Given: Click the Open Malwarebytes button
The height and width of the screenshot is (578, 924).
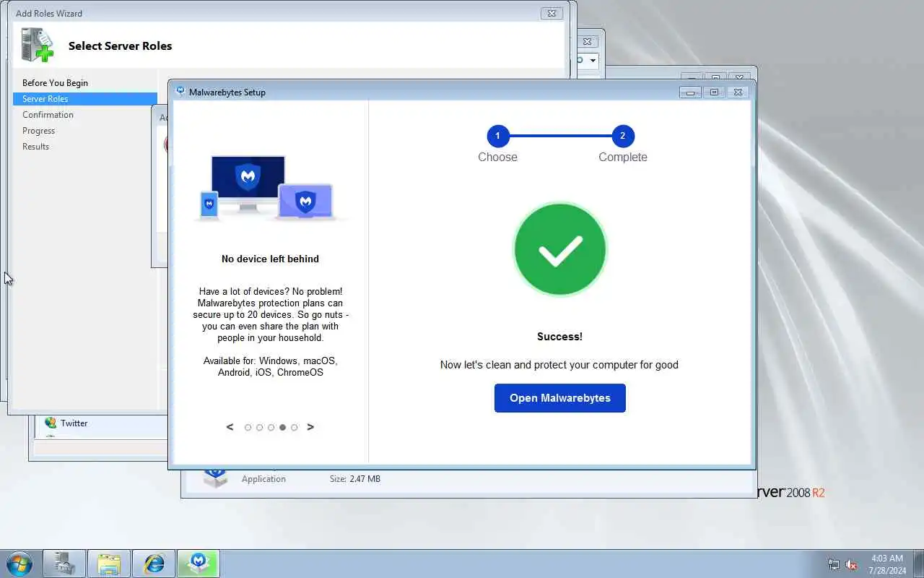Looking at the screenshot, I should (x=559, y=398).
